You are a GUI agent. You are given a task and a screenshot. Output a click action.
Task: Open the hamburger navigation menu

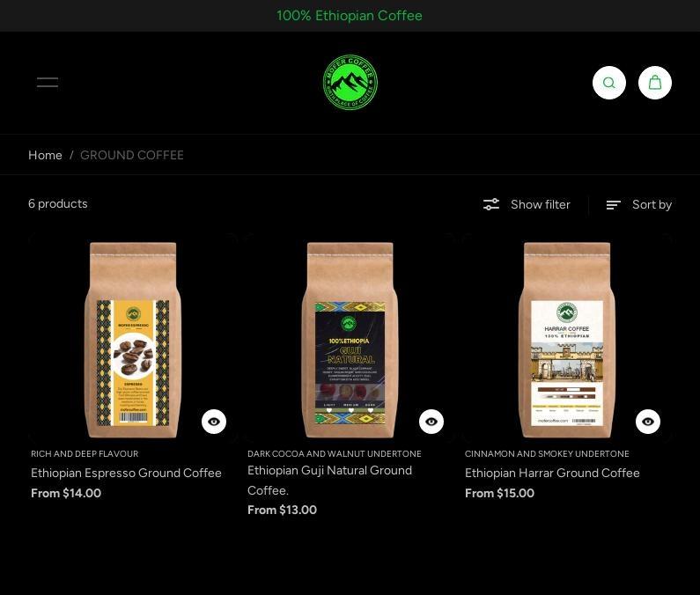coord(48,82)
